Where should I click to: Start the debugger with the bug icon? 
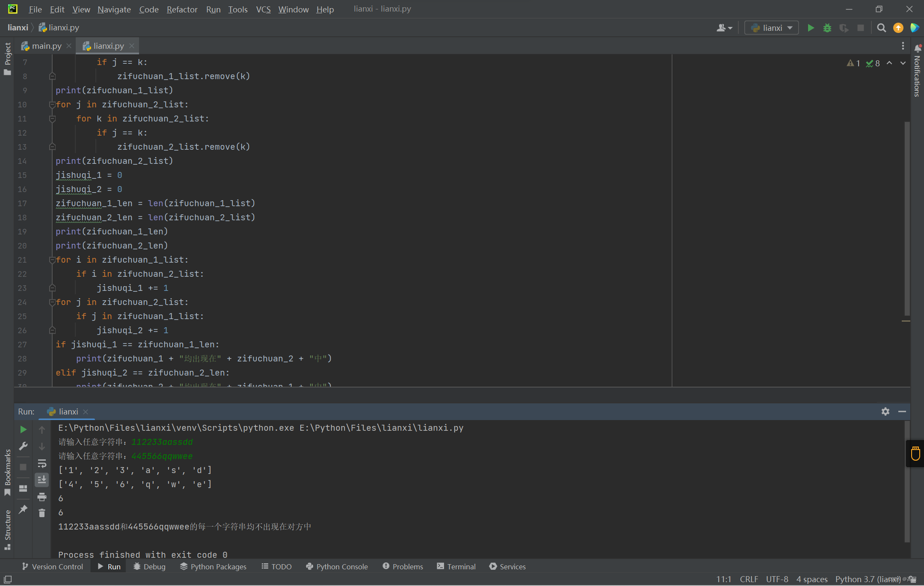[x=827, y=28]
